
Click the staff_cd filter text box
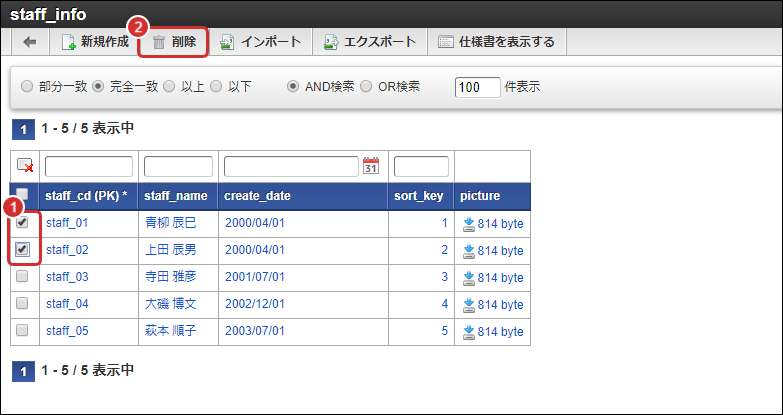point(88,166)
